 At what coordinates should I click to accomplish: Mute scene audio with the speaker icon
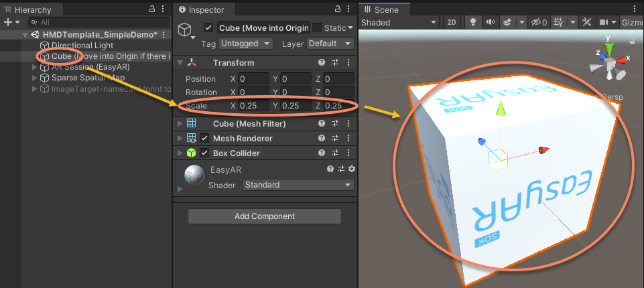pyautogui.click(x=491, y=22)
